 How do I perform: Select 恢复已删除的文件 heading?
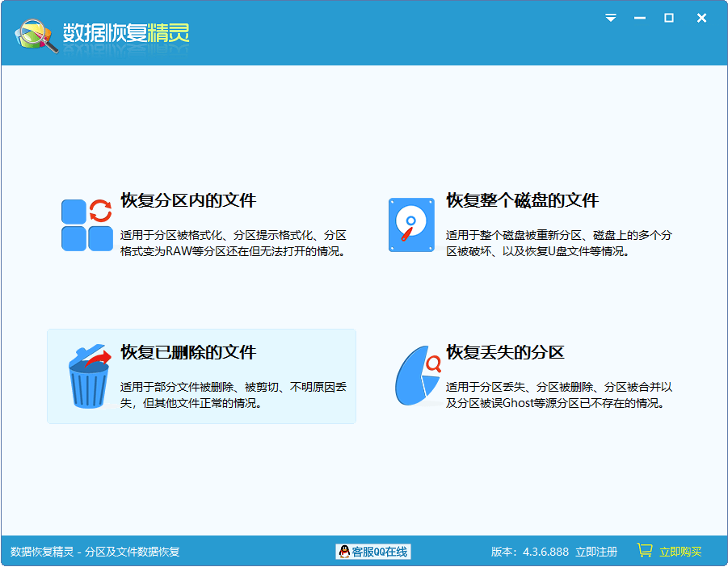coord(188,352)
